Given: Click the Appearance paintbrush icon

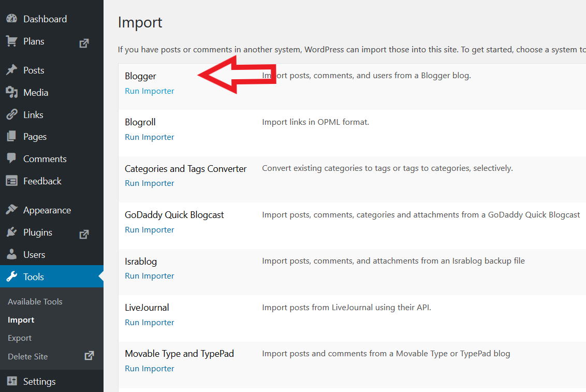Looking at the screenshot, I should pyautogui.click(x=11, y=210).
